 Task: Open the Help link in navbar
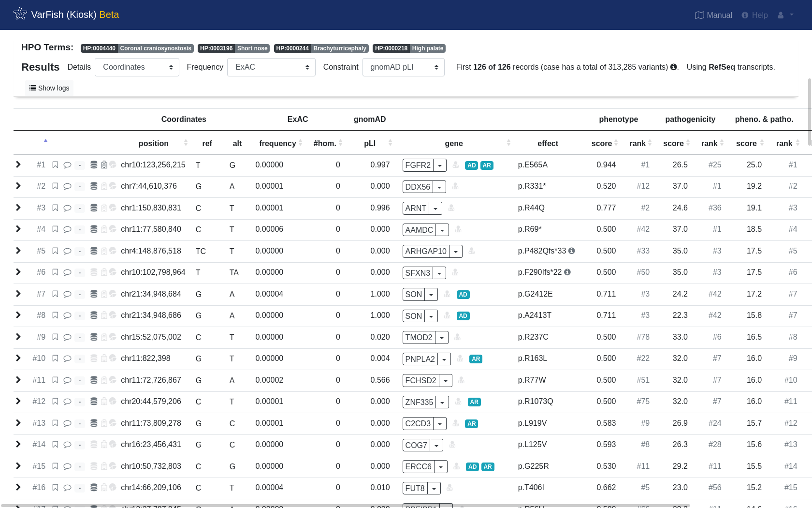click(x=754, y=15)
